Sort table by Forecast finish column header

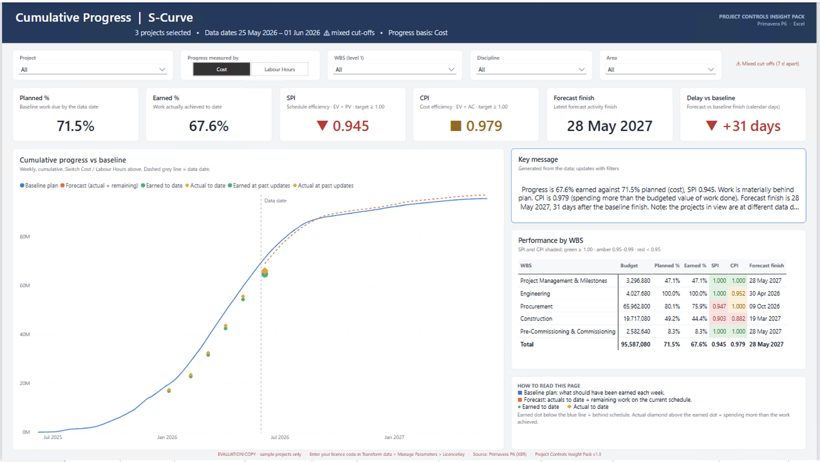point(766,266)
